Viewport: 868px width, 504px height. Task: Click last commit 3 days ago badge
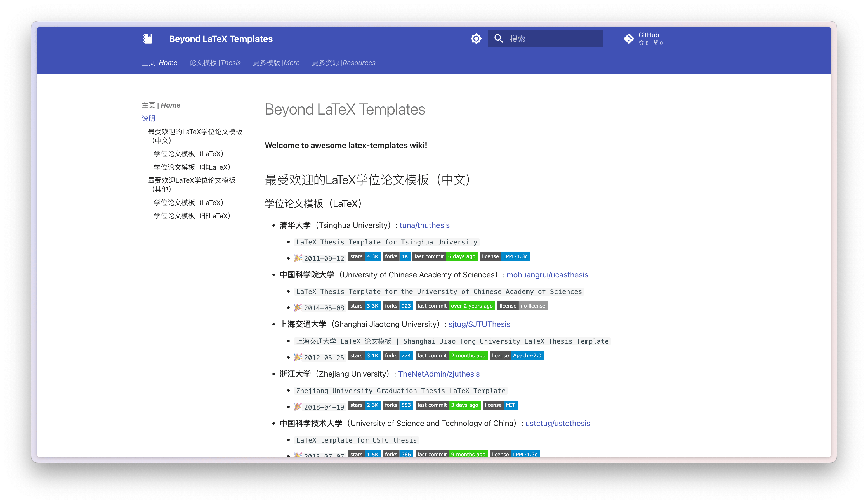[448, 405]
